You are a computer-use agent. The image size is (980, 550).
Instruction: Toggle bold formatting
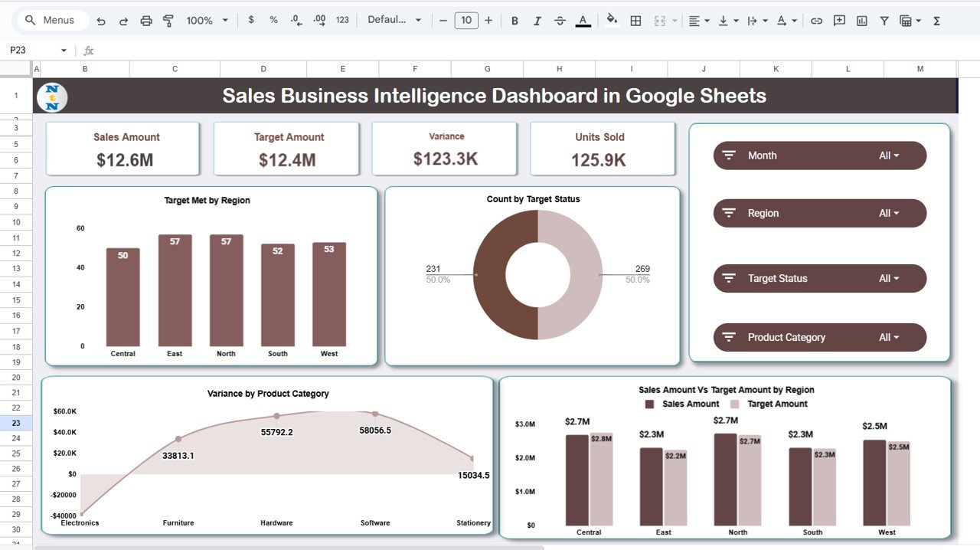pos(514,20)
